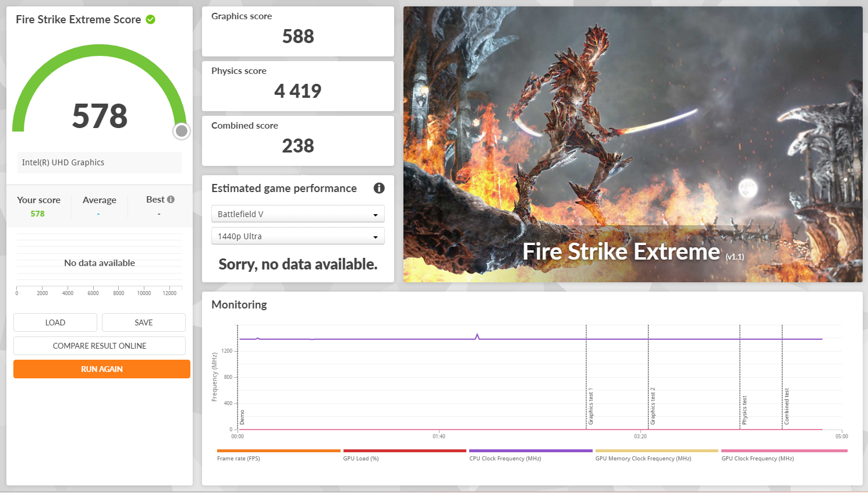Click the Your score label

coord(38,200)
